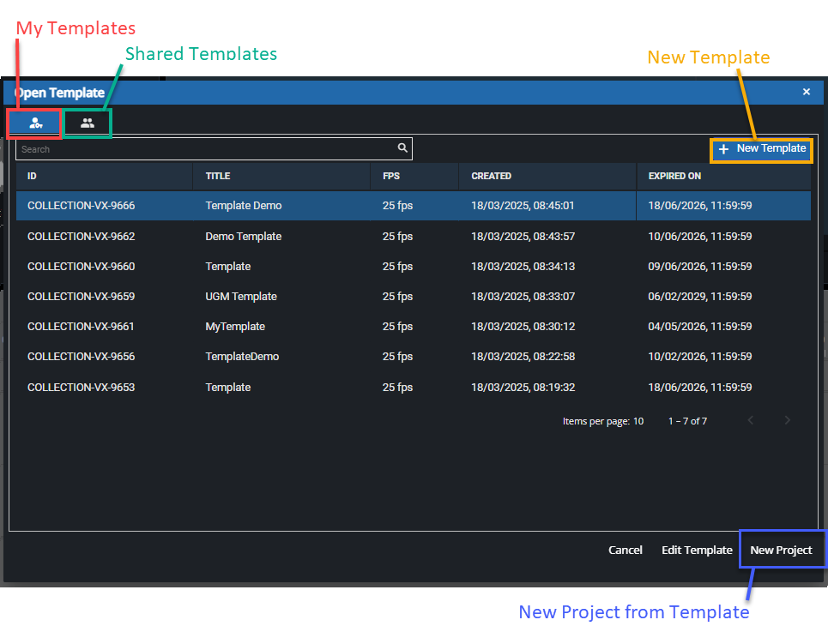Click the previous page arrow icon
This screenshot has width=828, height=644.
click(x=751, y=420)
